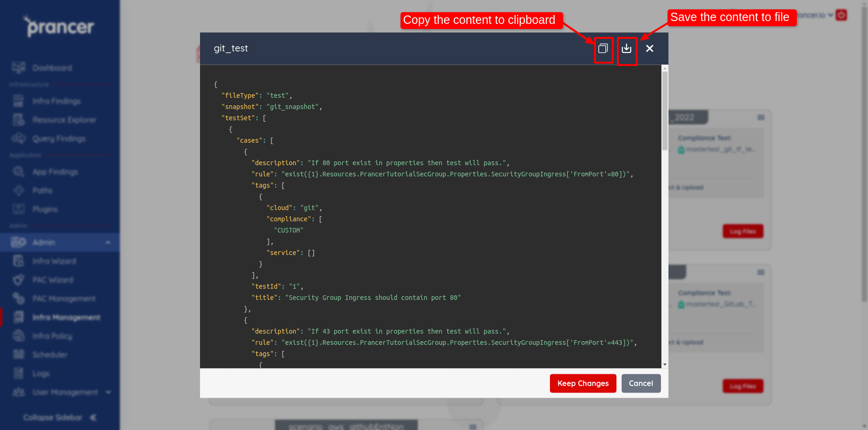Viewport: 868px width, 430px height.
Task: Click the editor scrollbar down arrow
Action: pos(665,364)
